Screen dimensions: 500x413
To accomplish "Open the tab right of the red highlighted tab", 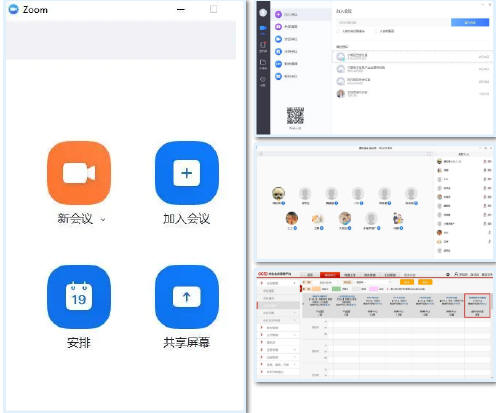I will point(350,275).
